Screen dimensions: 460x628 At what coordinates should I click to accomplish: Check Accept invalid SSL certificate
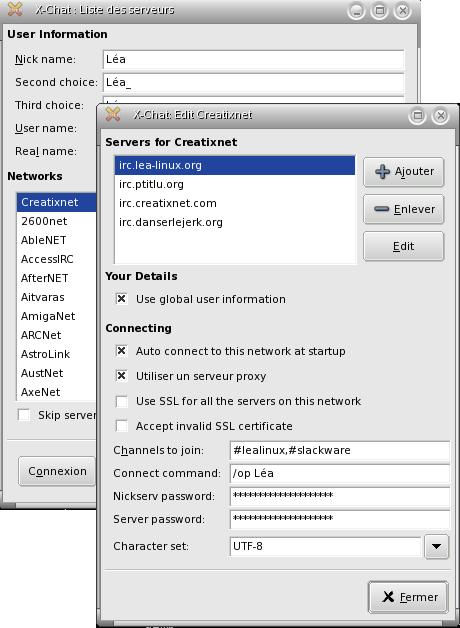121,426
